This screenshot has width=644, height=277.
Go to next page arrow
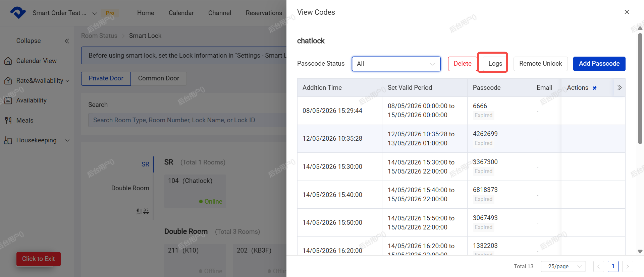click(628, 267)
